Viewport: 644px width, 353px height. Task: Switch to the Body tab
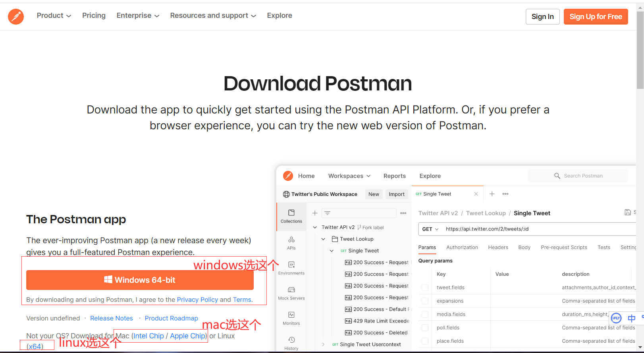pos(524,247)
